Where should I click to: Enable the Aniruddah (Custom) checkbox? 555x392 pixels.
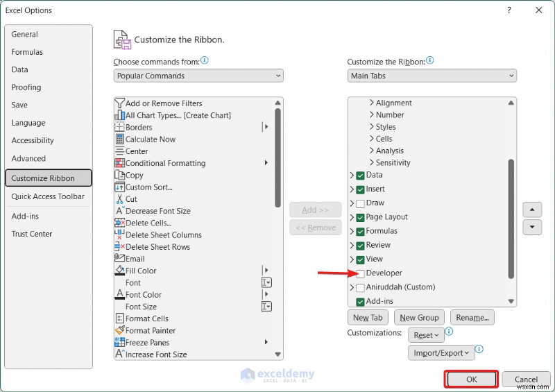pos(360,287)
